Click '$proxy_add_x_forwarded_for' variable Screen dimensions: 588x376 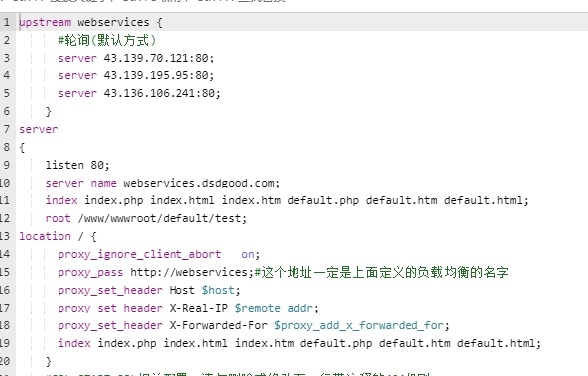click(359, 325)
